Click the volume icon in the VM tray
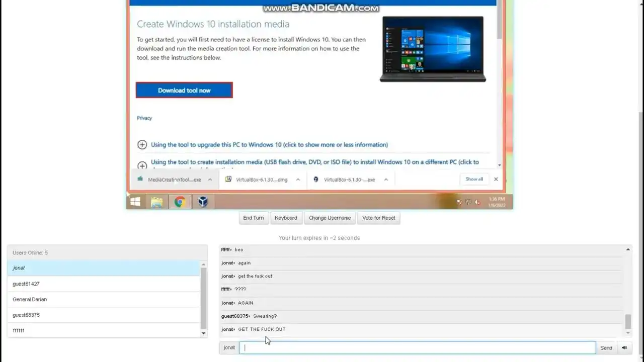Viewport: 644px width, 362px height. (x=477, y=202)
